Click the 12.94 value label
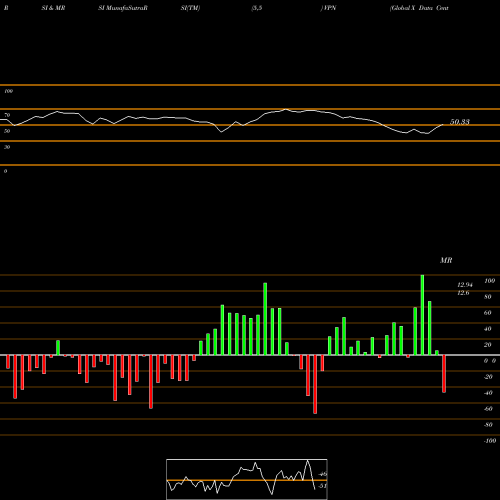This screenshot has width=500, height=500. pos(465,285)
